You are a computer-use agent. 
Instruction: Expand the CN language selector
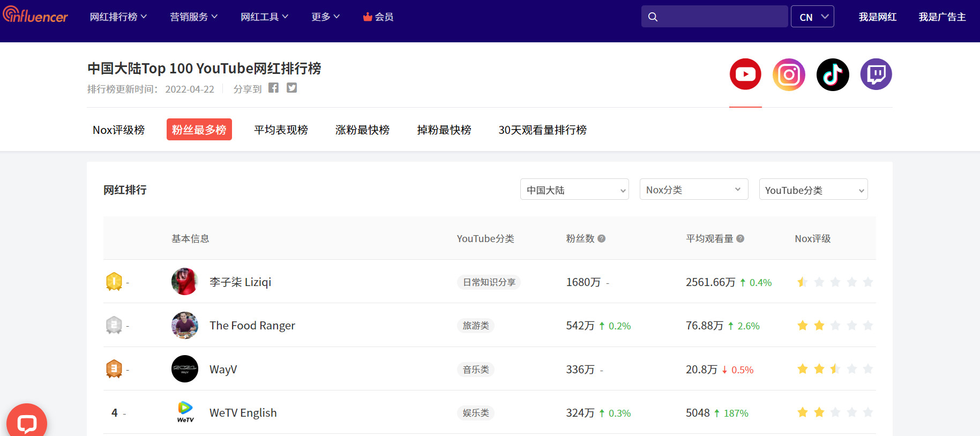pyautogui.click(x=812, y=17)
